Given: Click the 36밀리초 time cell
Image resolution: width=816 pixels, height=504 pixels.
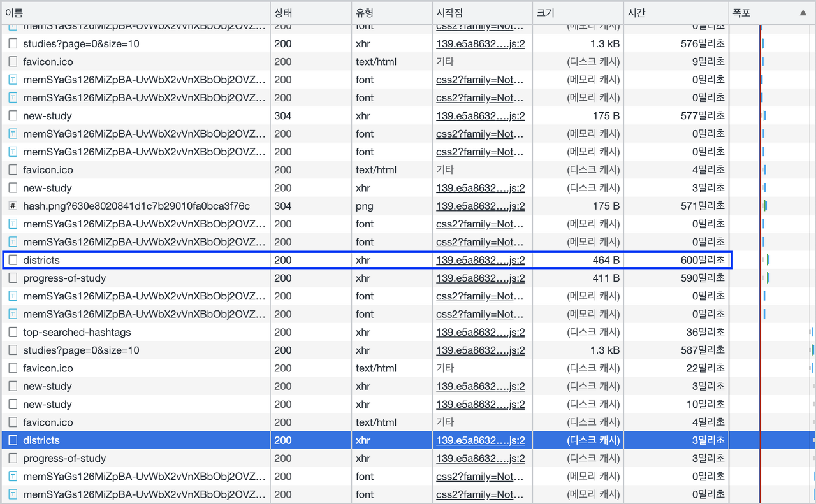Looking at the screenshot, I should pyautogui.click(x=676, y=333).
